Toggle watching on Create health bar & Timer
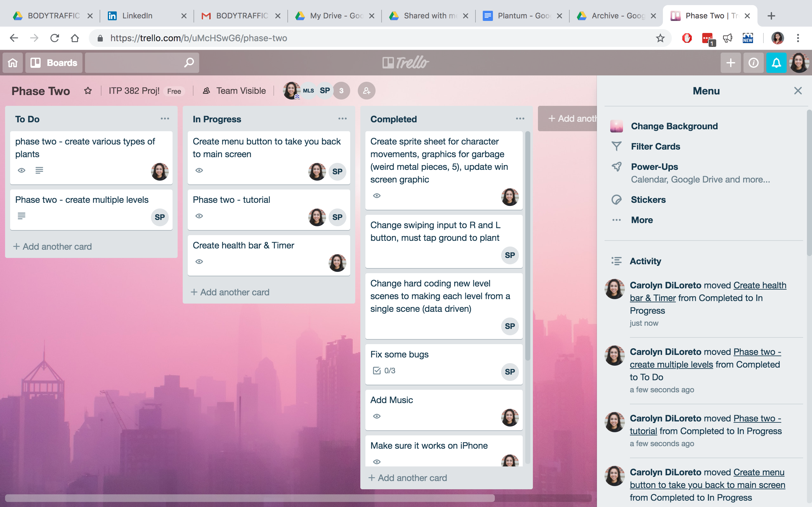The height and width of the screenshot is (507, 812). pos(199,261)
